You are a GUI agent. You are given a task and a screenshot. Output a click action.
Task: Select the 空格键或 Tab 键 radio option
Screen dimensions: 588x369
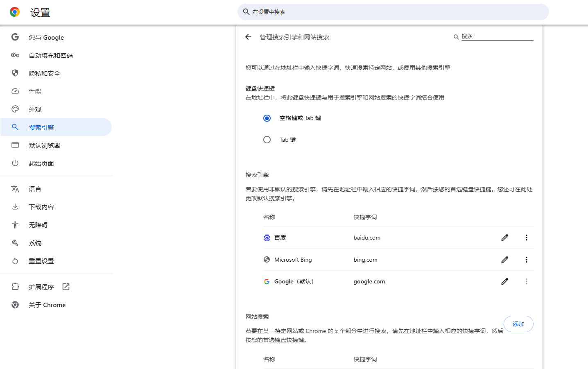point(267,118)
